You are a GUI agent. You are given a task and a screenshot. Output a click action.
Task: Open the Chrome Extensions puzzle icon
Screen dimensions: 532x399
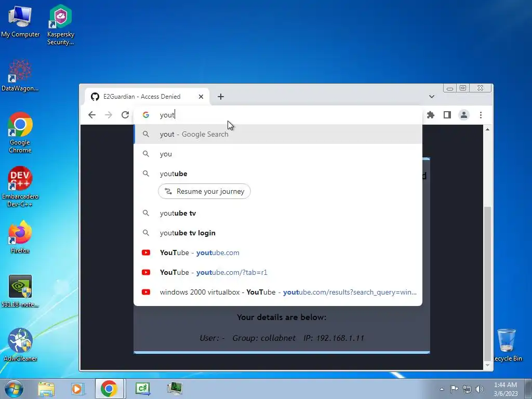click(x=431, y=115)
